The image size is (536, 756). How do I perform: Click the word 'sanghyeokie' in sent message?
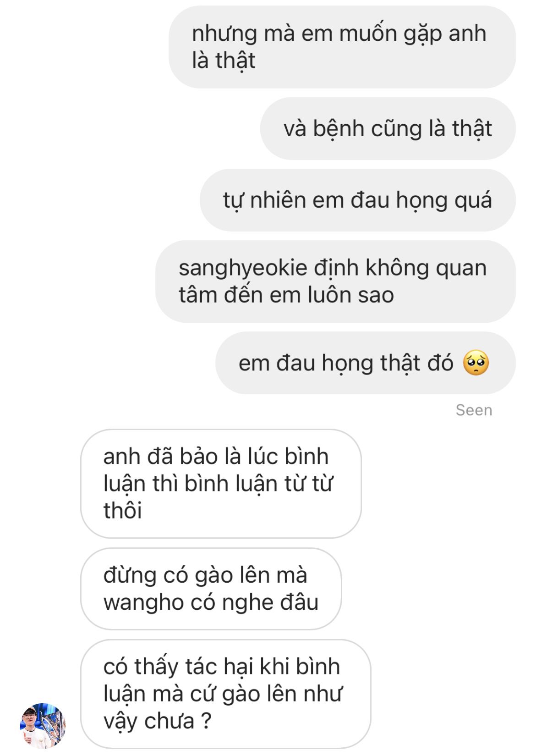pos(243,268)
